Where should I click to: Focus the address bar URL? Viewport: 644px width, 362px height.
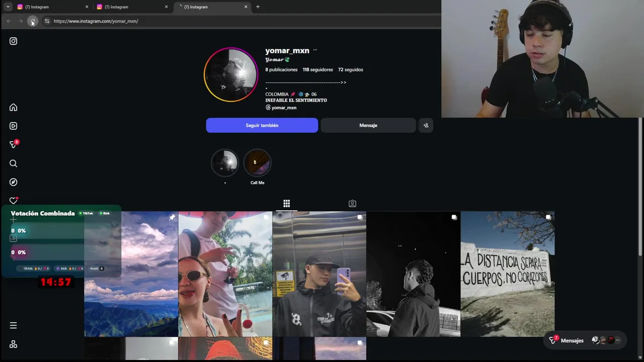click(x=96, y=21)
